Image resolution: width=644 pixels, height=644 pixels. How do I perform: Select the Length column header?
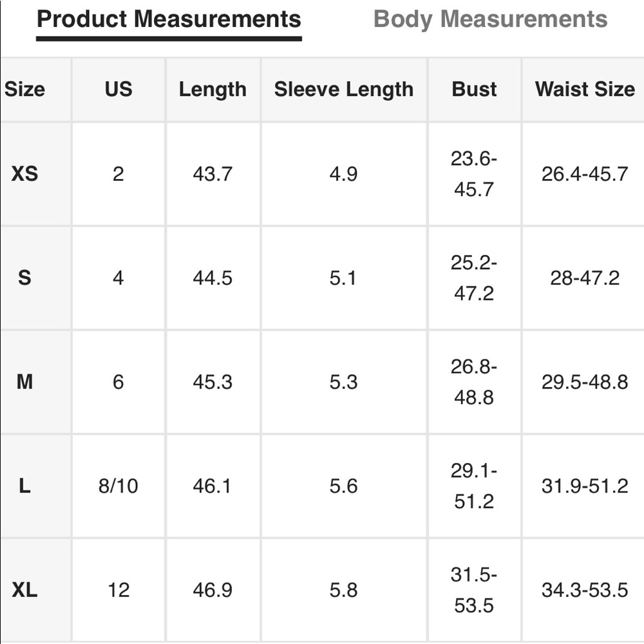pos(213,89)
